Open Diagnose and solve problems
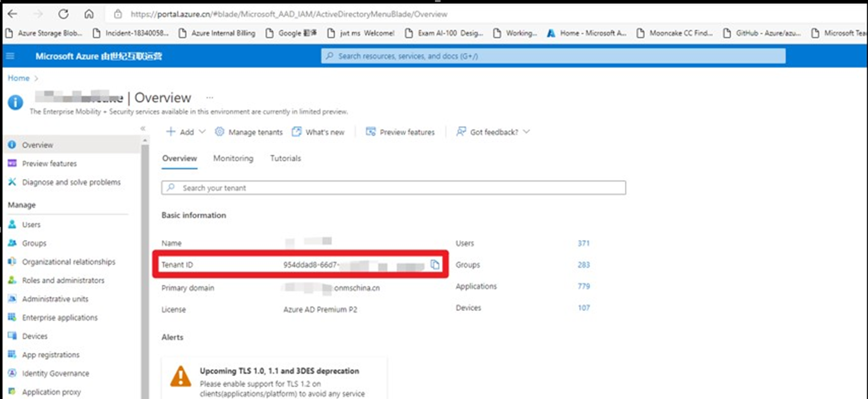Screen dimensions: 868x399 pyautogui.click(x=72, y=182)
